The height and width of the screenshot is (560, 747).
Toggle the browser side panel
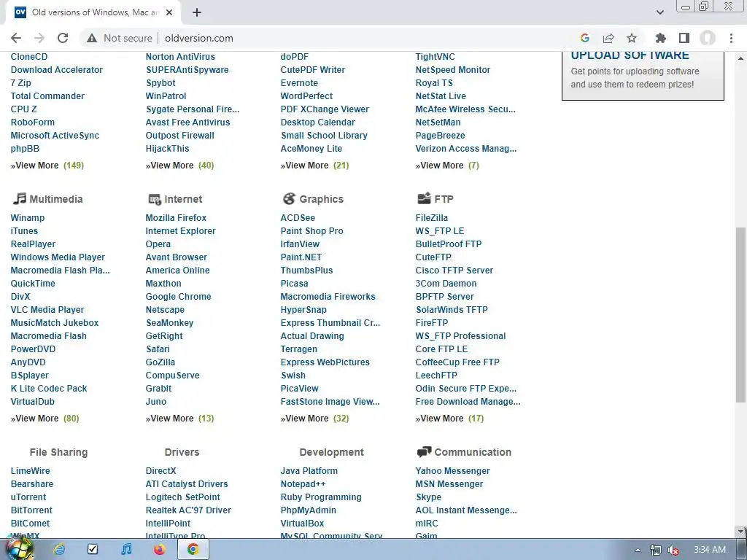click(x=684, y=38)
